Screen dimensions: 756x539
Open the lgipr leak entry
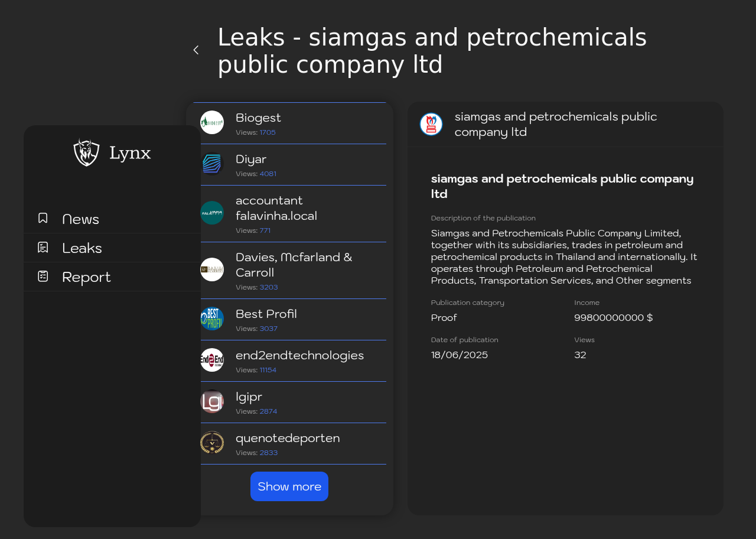pos(289,402)
